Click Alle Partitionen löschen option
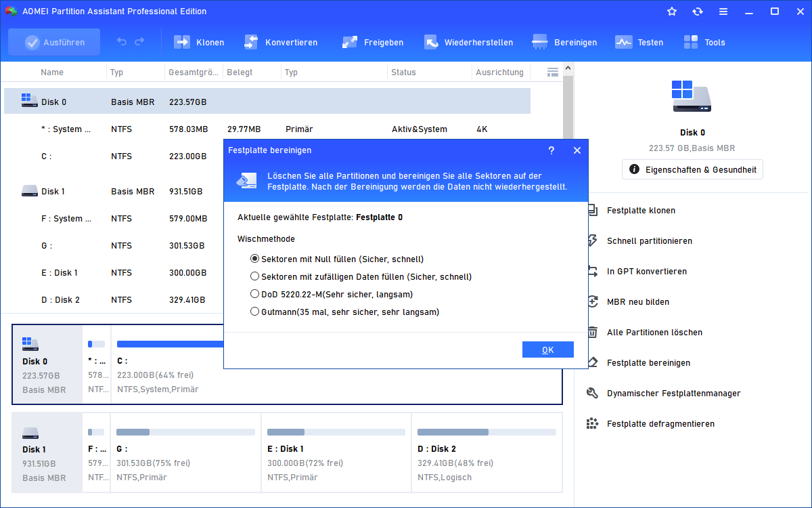Screen dimensions: 812x508 (654, 333)
